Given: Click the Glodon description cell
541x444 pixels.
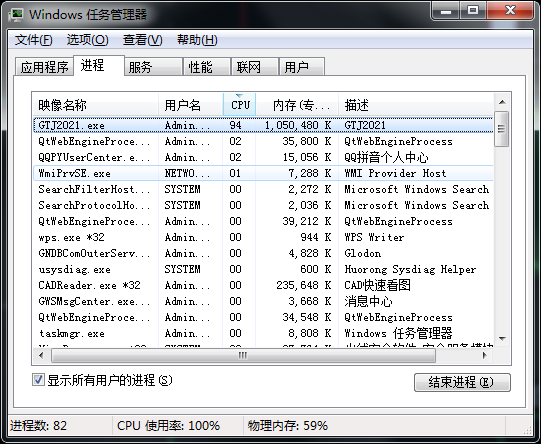Looking at the screenshot, I should point(363,253).
